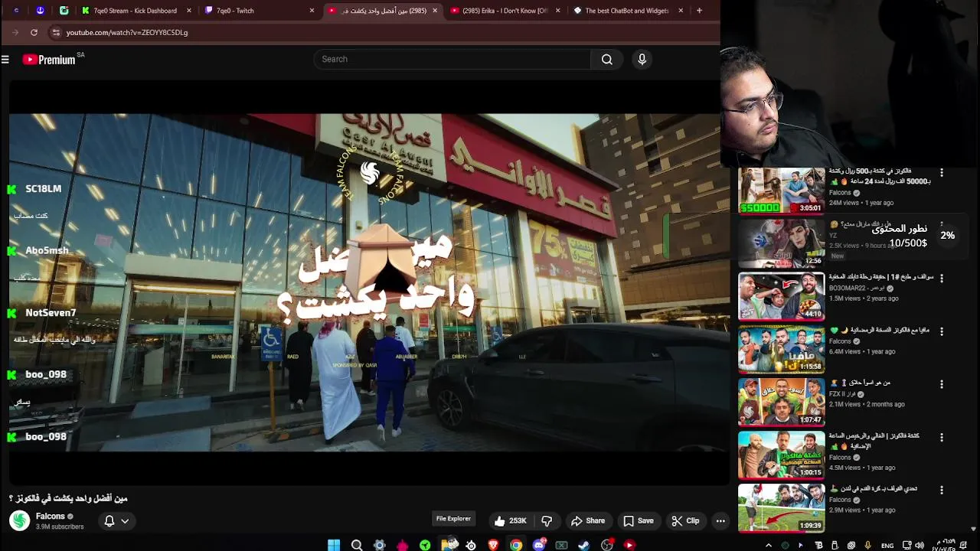Open Brave browser from taskbar
This screenshot has height=551, width=980.
[493, 545]
